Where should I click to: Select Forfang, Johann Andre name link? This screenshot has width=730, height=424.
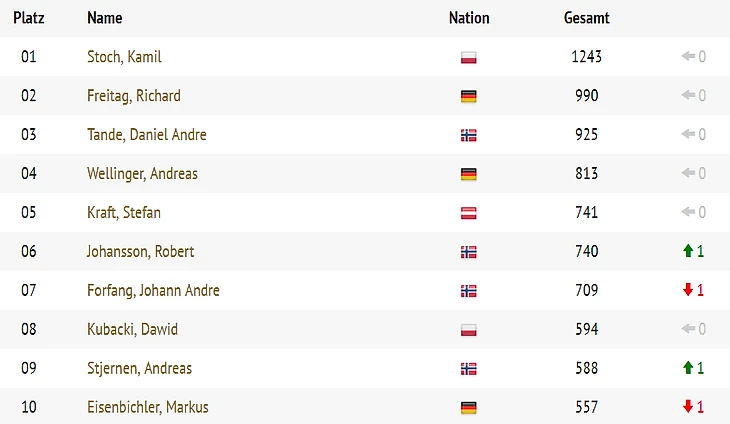point(153,291)
